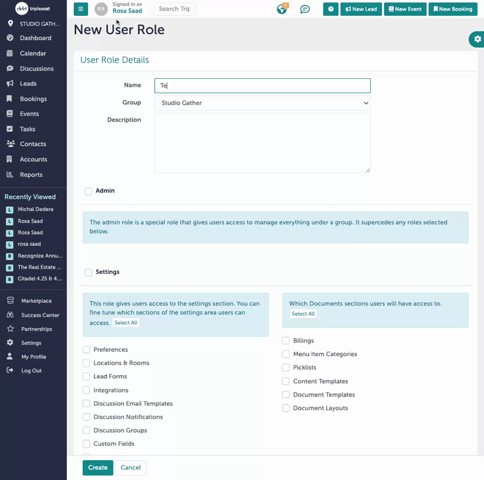Check the Document Layouts checkbox

pyautogui.click(x=286, y=408)
